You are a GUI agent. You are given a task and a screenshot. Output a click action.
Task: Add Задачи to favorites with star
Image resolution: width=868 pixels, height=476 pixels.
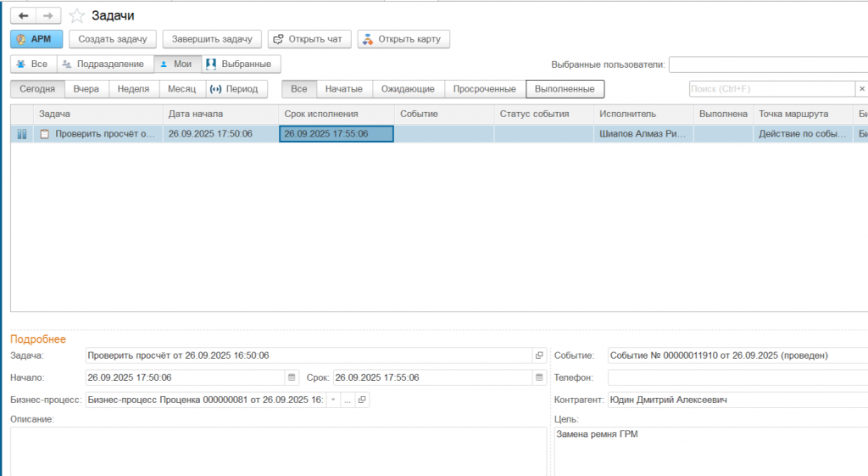[x=77, y=15]
